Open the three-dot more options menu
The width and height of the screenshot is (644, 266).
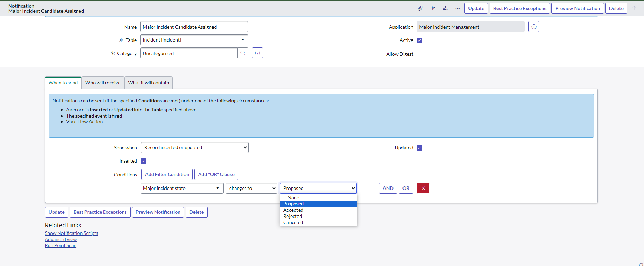click(457, 8)
